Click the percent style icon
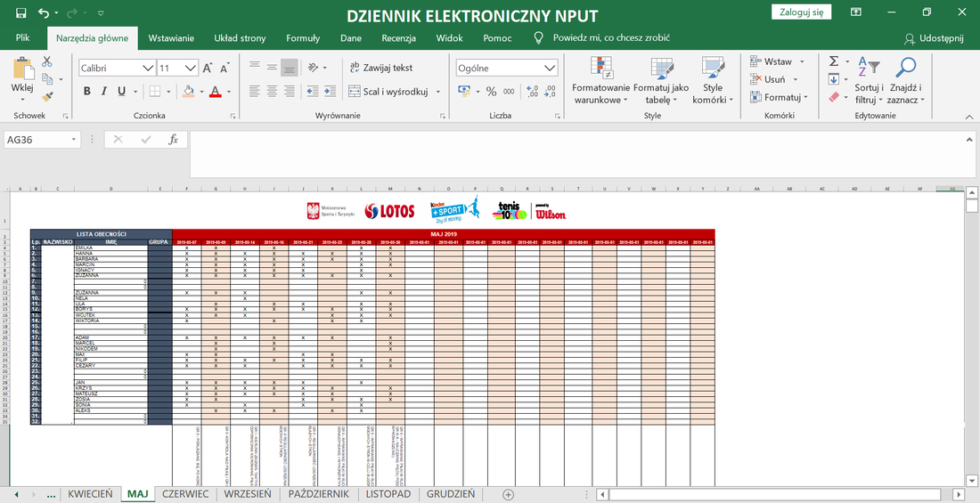 tap(491, 92)
